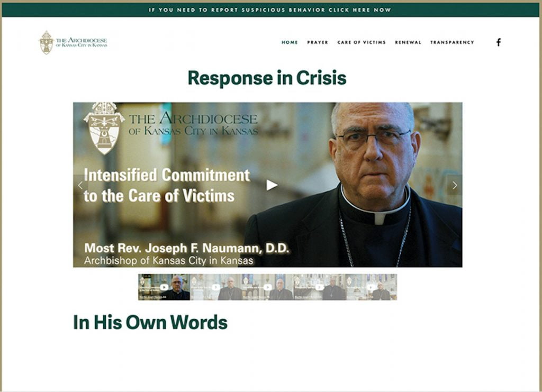Screen dimensions: 542x392
Task: Click the Archdiocese crest logo in header
Action: 47,42
